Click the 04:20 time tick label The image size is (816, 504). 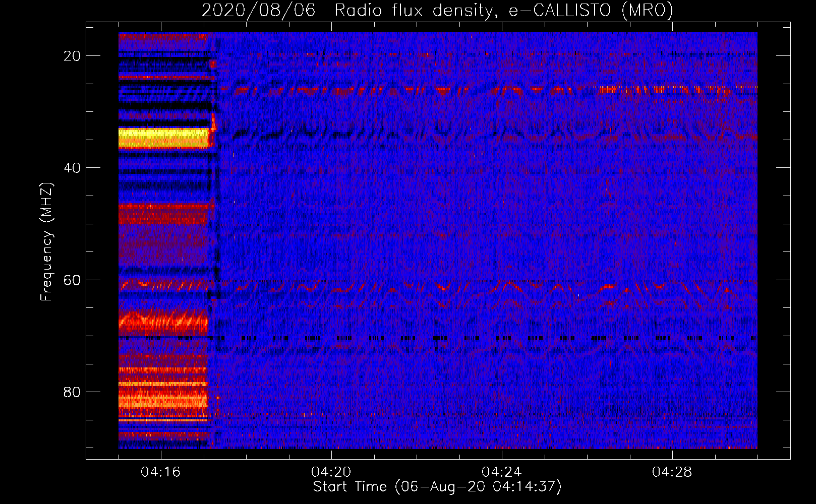click(x=331, y=472)
